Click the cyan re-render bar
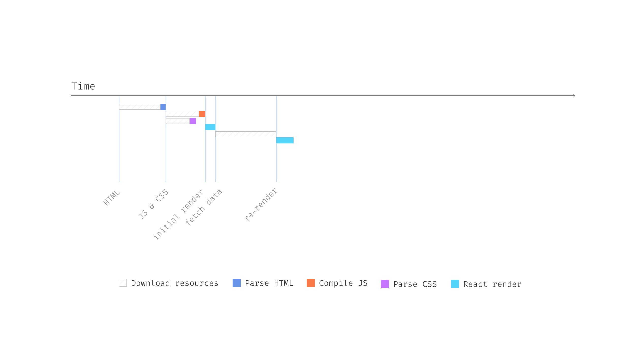644x355 pixels. click(285, 140)
